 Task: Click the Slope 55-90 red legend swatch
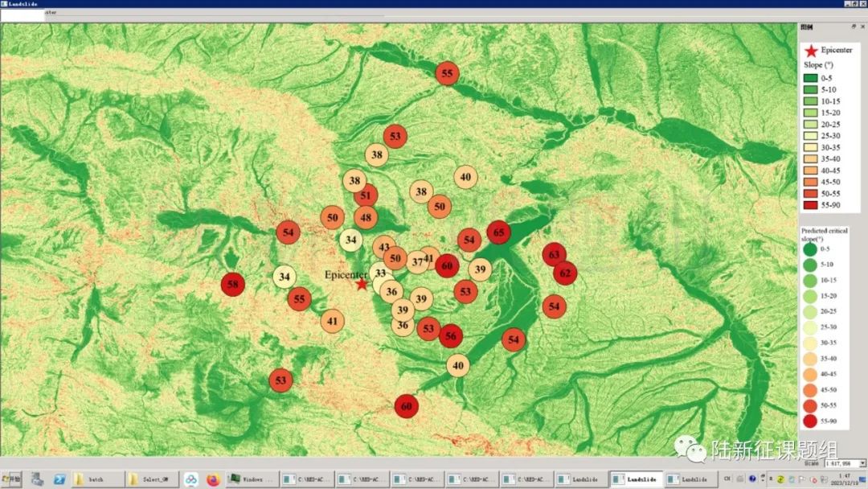(810, 205)
